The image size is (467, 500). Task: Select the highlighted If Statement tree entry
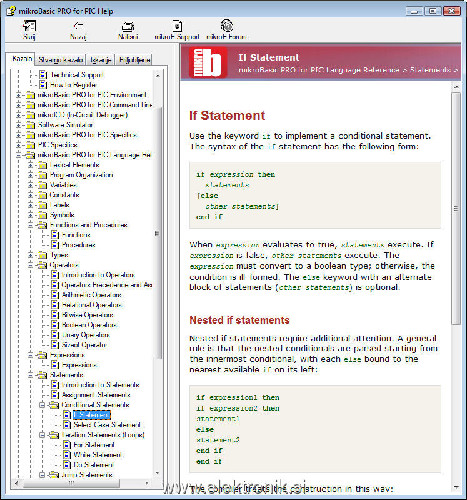click(x=91, y=415)
